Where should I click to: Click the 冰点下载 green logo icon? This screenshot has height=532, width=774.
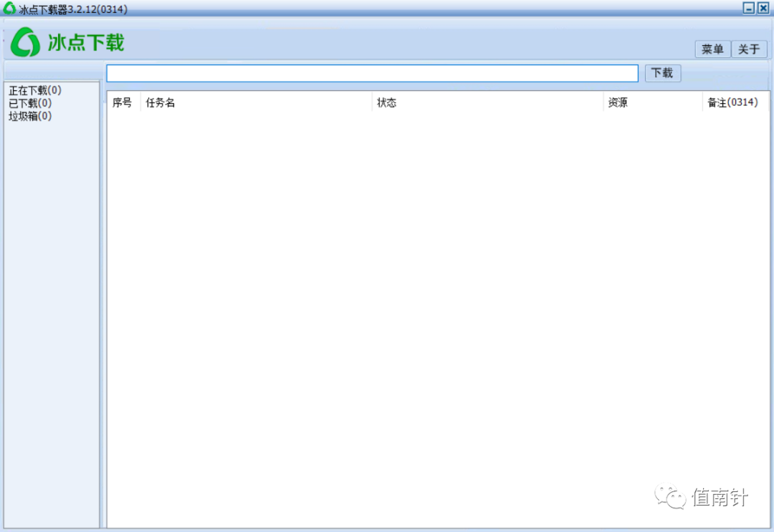(25, 42)
